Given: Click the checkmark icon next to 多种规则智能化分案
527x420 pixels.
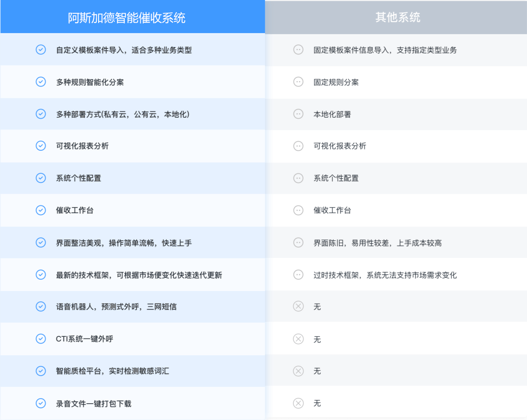Looking at the screenshot, I should [41, 82].
